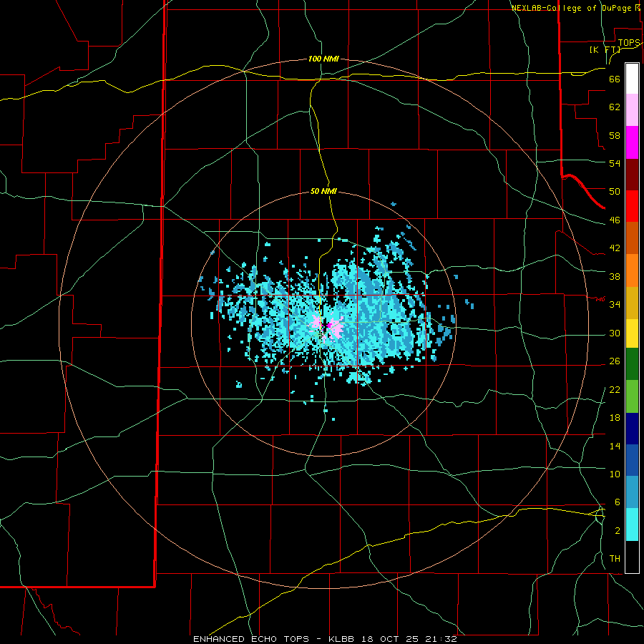Click the legend value 14
The width and height of the screenshot is (644, 644).
pyautogui.click(x=615, y=446)
